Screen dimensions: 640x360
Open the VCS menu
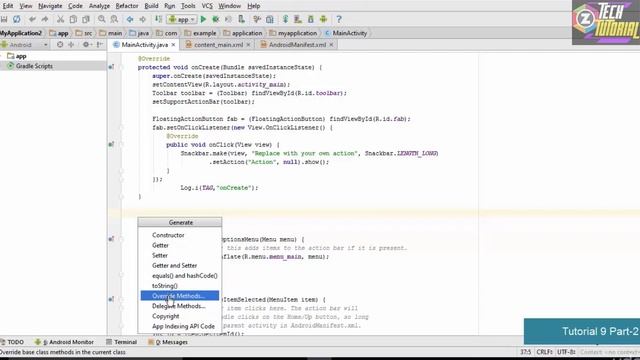[207, 6]
